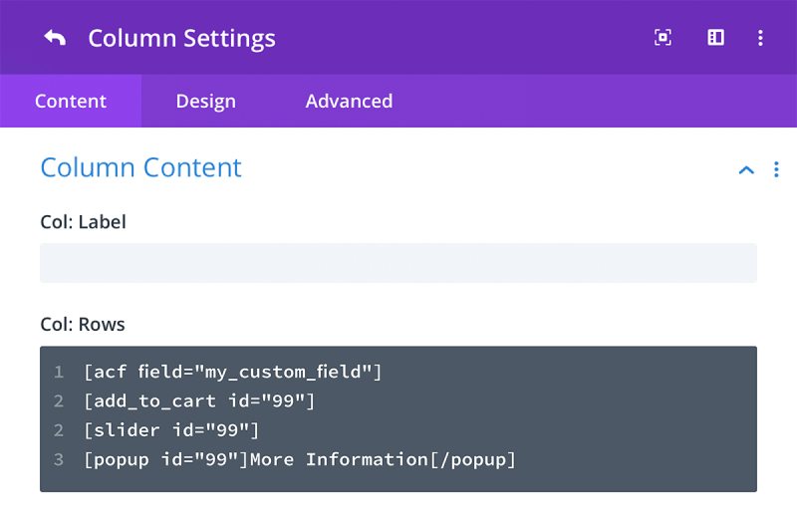Click line number 3 in code editor
This screenshot has width=797, height=532.
(59, 460)
